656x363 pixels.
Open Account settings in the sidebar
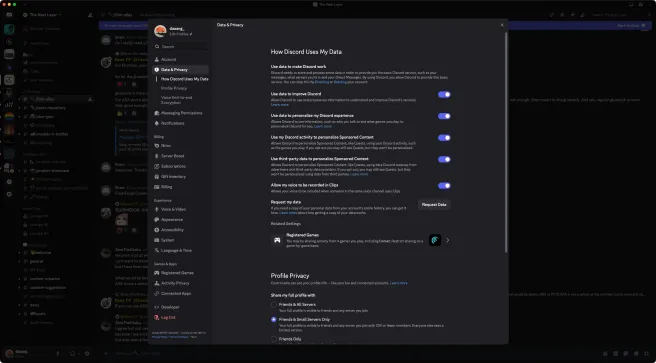point(180,59)
